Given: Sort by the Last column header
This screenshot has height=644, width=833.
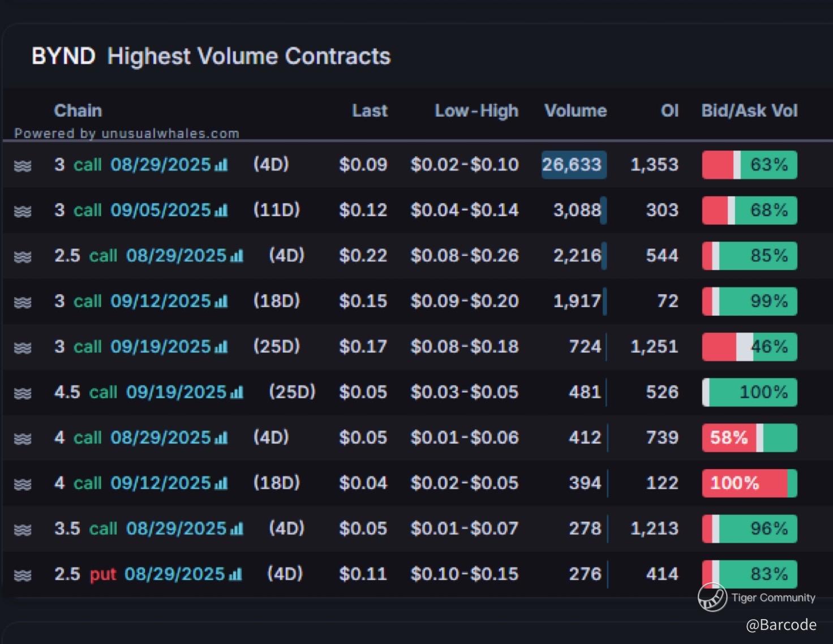Looking at the screenshot, I should [x=370, y=110].
